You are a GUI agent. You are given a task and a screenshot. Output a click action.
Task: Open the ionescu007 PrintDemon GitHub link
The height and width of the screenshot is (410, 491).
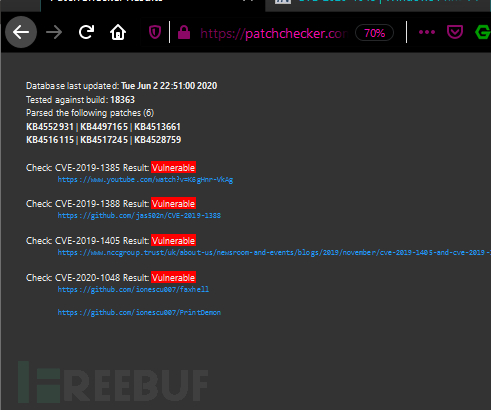point(139,312)
